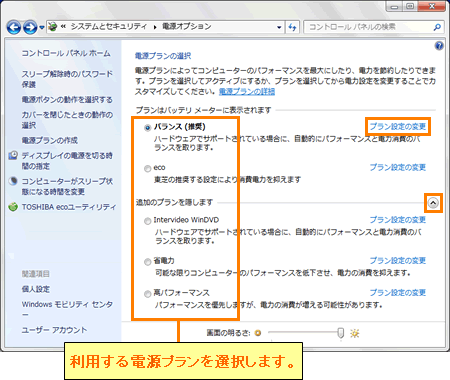The image size is (450, 380).
Task: Change plan settings for 省電力 plan
Action: point(398,260)
